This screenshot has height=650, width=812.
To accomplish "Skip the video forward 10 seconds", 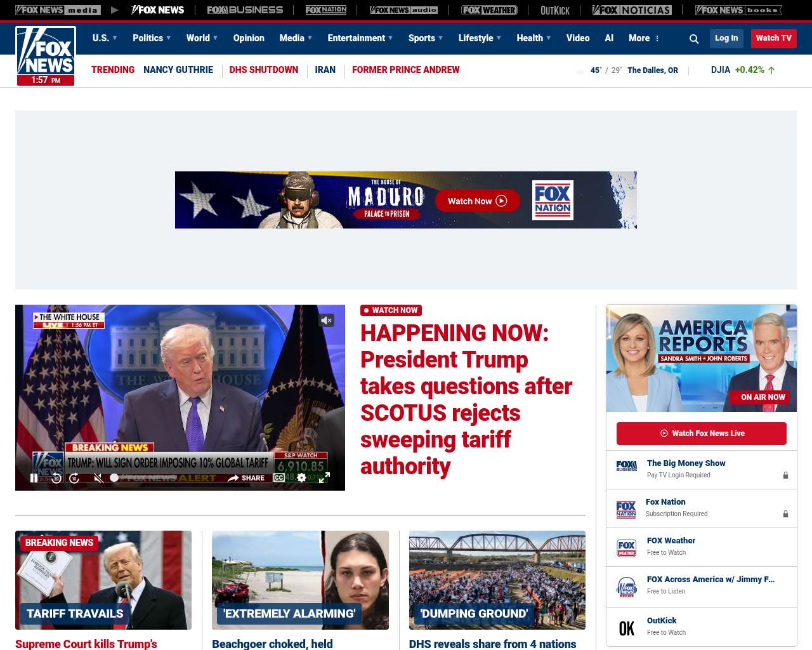I will (x=74, y=478).
